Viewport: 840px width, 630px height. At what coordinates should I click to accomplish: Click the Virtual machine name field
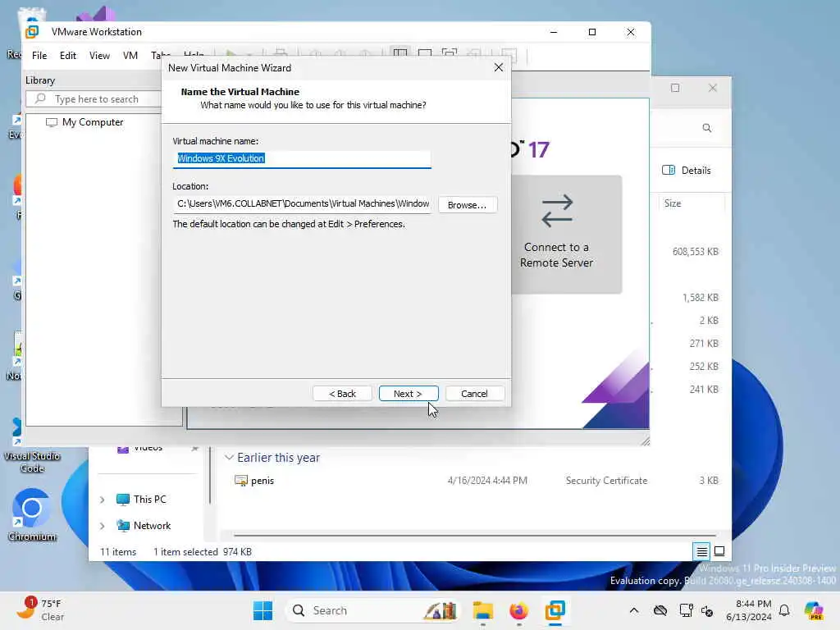point(302,158)
